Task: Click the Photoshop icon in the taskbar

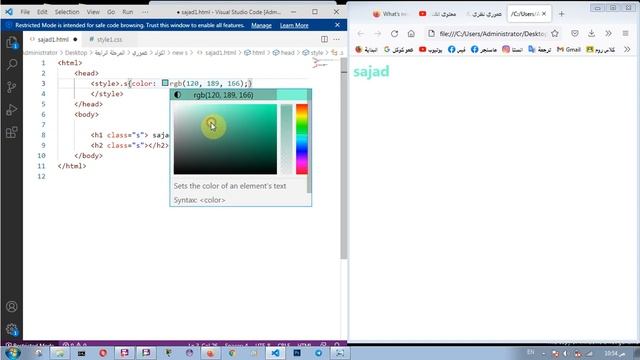Action: coord(297,353)
